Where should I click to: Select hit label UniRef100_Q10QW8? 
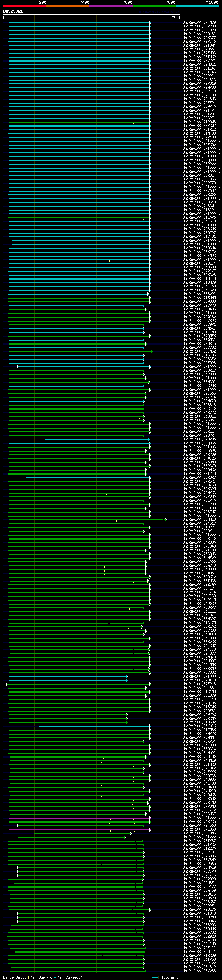(199, 122)
